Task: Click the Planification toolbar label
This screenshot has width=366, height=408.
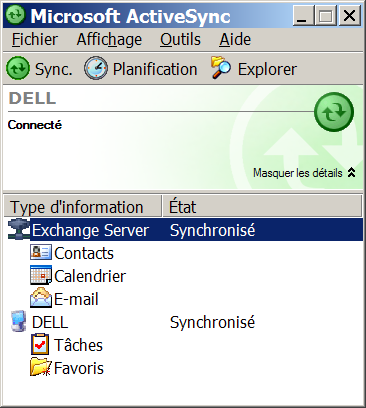Action: point(155,70)
